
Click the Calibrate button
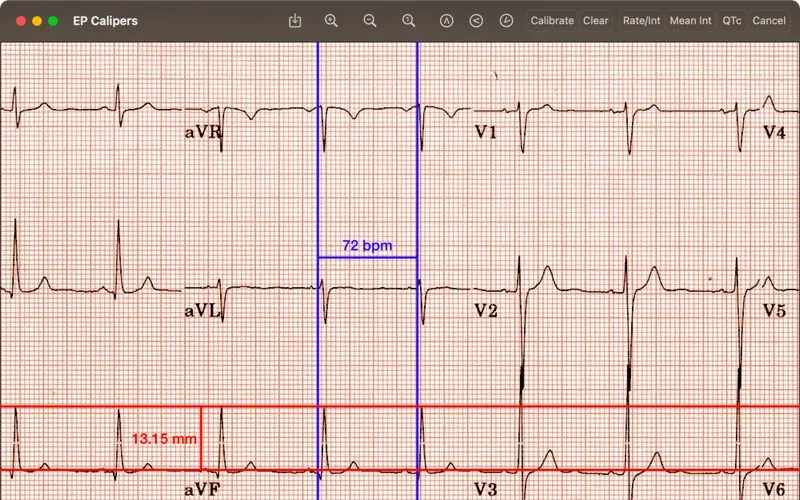point(552,21)
